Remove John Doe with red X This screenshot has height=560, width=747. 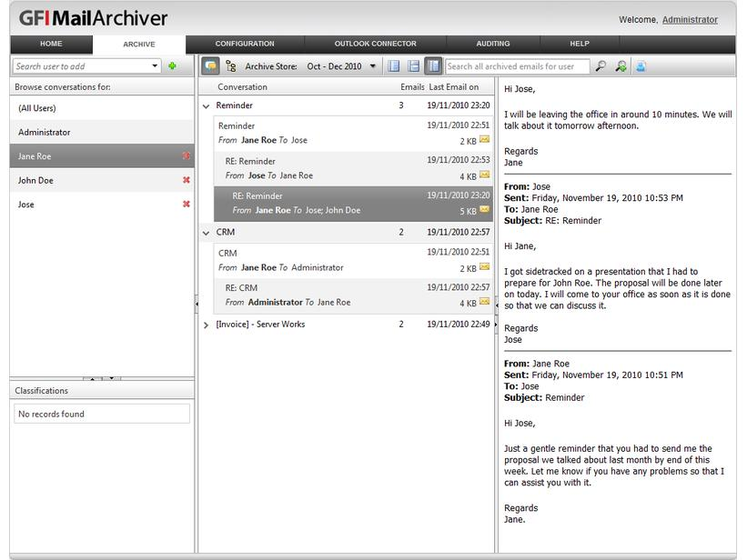[187, 180]
